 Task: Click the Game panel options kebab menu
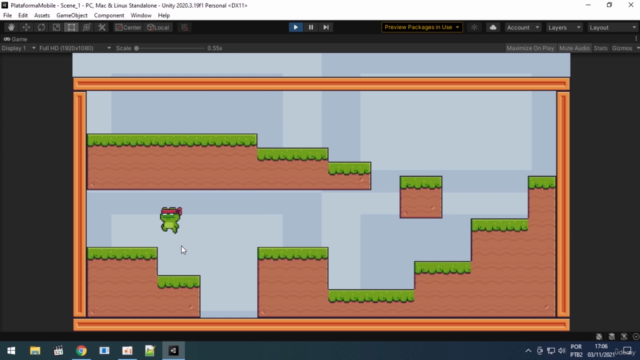636,39
